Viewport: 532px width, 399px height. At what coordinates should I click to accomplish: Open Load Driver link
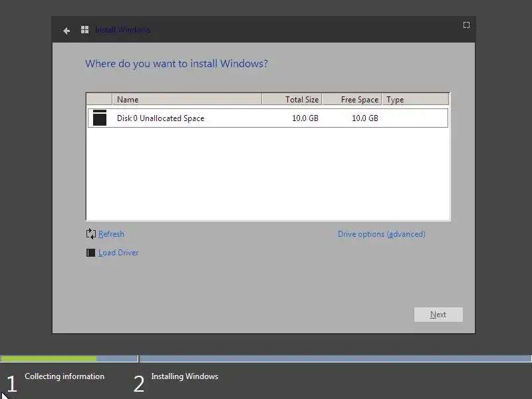click(118, 253)
